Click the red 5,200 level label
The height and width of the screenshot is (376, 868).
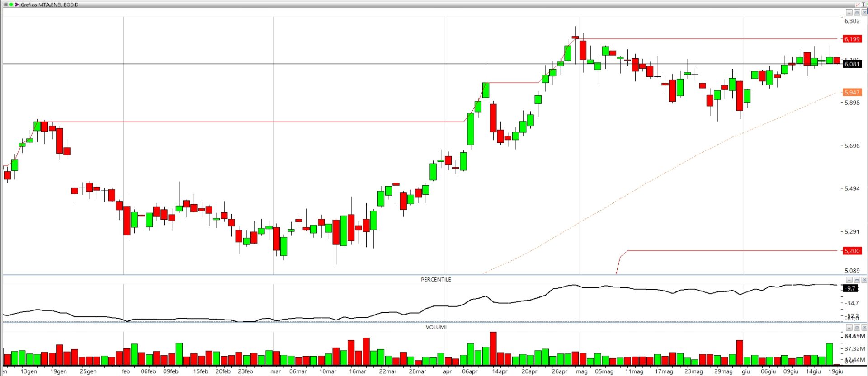tap(852, 251)
